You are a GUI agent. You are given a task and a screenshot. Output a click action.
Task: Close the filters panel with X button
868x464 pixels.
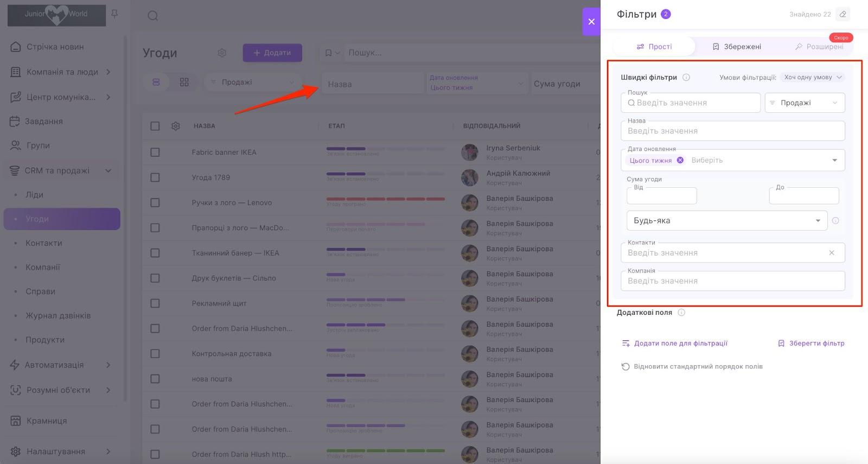coord(591,22)
